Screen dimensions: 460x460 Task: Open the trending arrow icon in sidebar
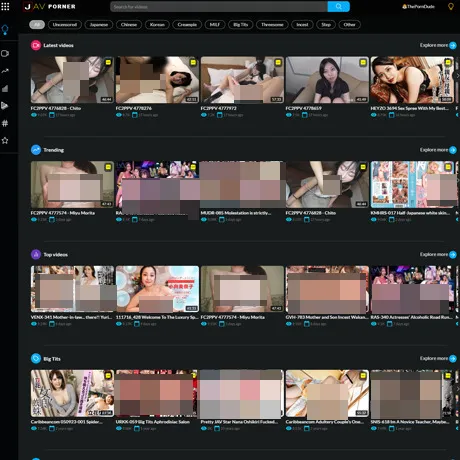[5, 71]
